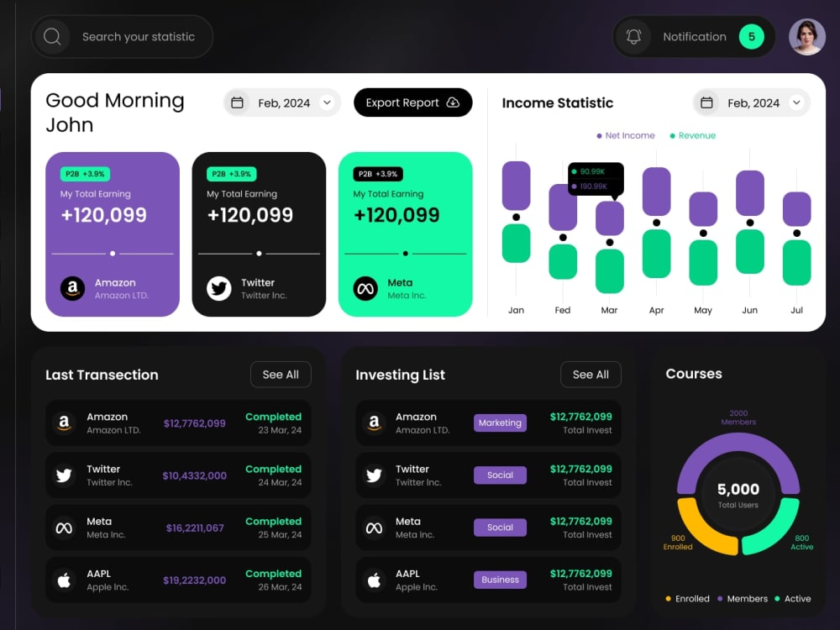Image resolution: width=840 pixels, height=630 pixels.
Task: Click Apple icon in Last Transection list
Action: tap(65, 580)
